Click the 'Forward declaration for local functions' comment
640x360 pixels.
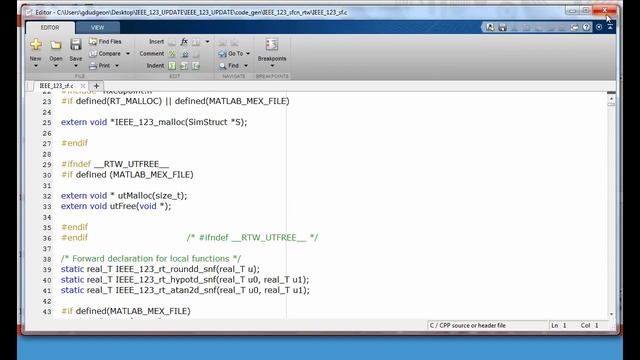click(151, 258)
